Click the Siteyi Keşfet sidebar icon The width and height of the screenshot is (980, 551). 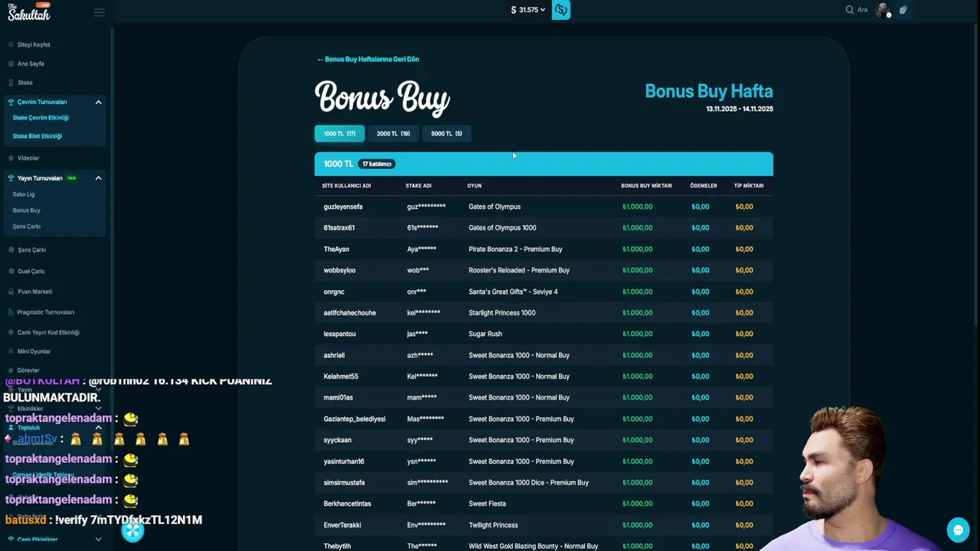pos(11,44)
